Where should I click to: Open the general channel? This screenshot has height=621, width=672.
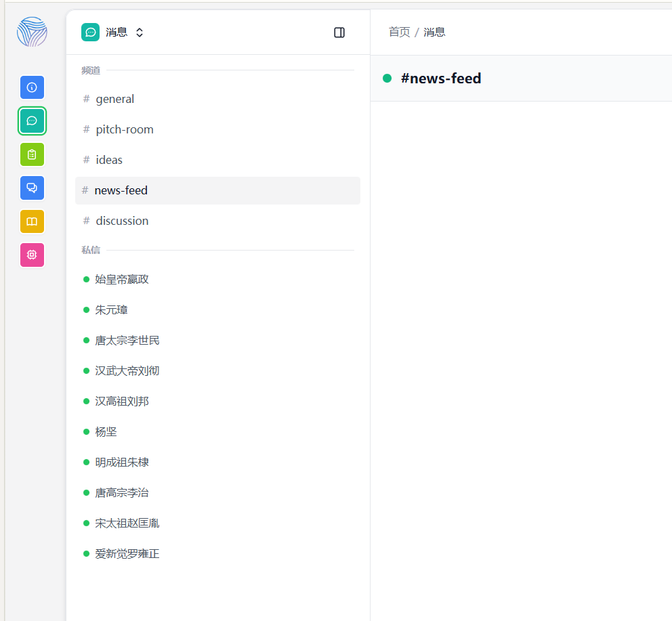pos(217,99)
